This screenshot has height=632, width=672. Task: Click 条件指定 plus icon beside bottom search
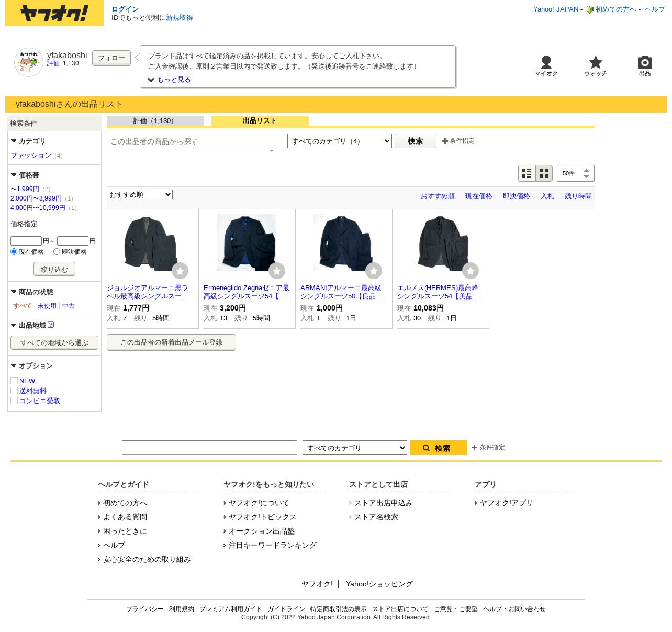[474, 447]
